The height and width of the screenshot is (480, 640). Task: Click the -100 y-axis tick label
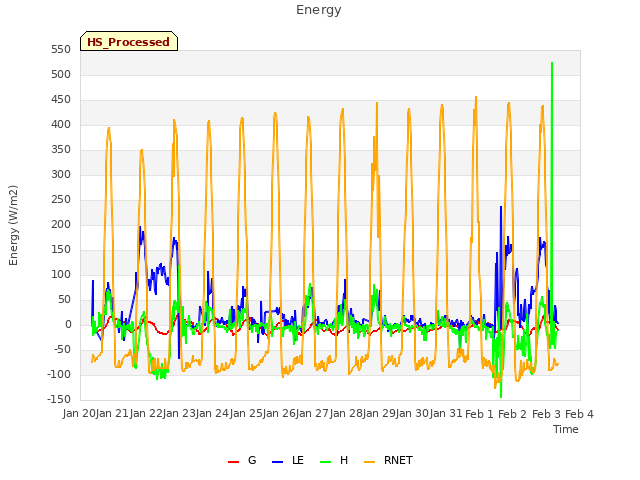[x=59, y=375]
